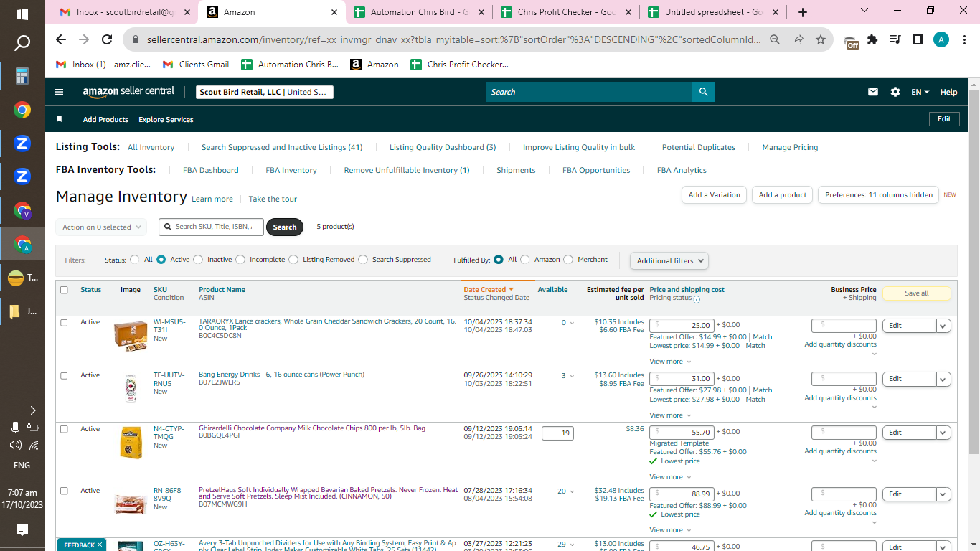Open the Chrome tab search dropdown arrow
980x551 pixels.
click(x=864, y=11)
